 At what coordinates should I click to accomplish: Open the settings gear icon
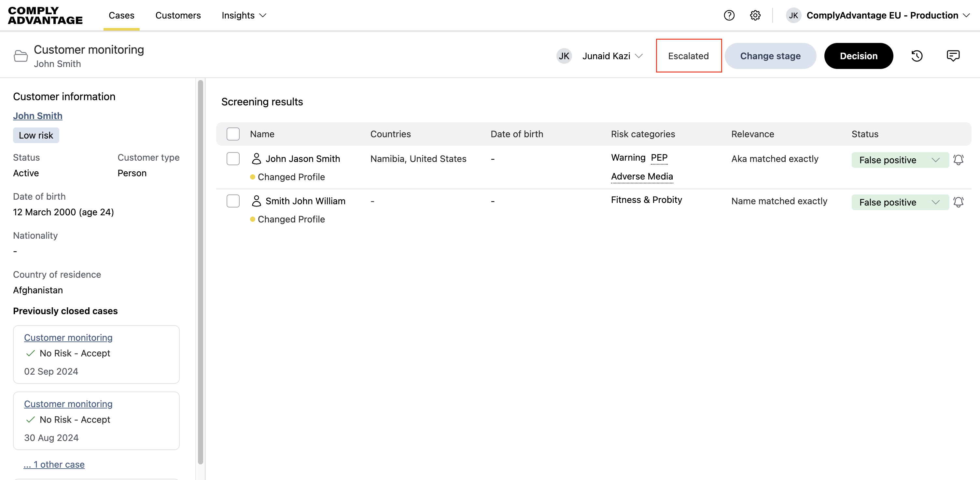point(755,15)
